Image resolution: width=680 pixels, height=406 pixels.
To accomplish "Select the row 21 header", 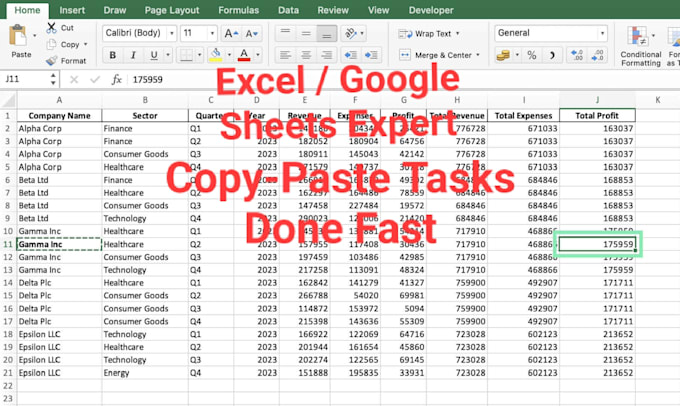I will [8, 373].
